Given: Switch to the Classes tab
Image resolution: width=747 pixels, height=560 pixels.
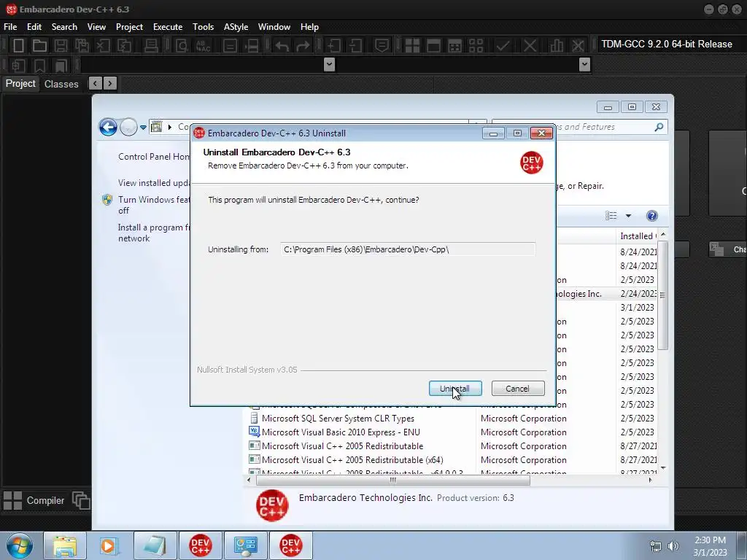Looking at the screenshot, I should coord(61,84).
